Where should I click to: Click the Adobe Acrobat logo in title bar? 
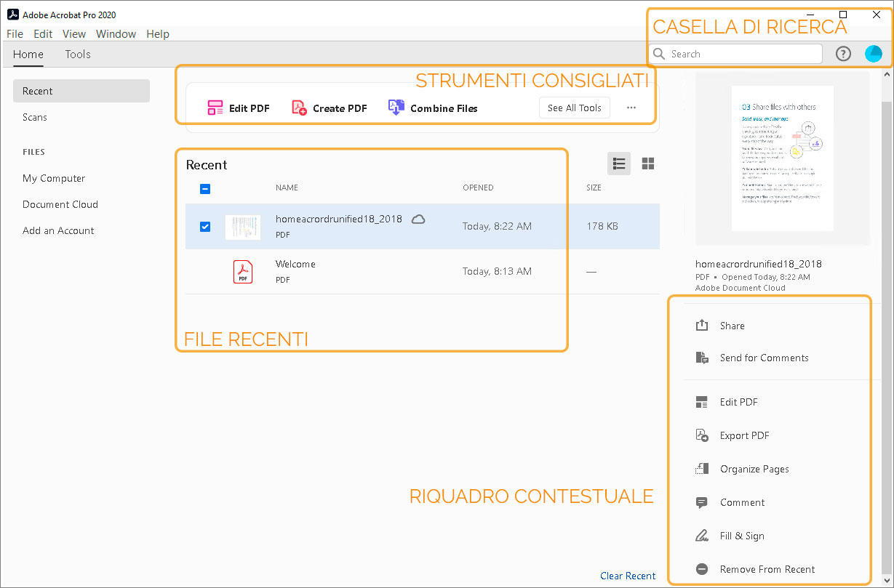pyautogui.click(x=12, y=15)
